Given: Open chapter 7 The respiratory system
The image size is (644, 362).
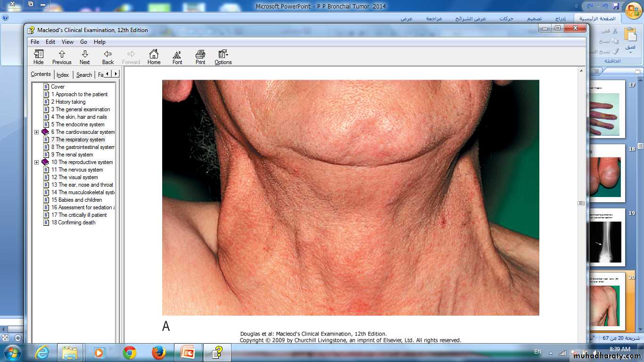Looking at the screenshot, I should [x=78, y=140].
